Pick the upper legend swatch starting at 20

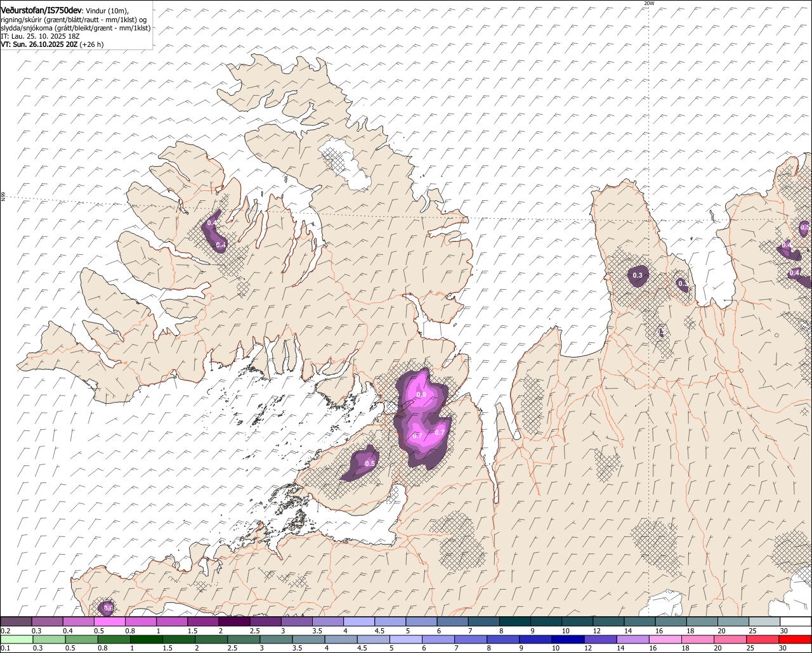[733, 622]
